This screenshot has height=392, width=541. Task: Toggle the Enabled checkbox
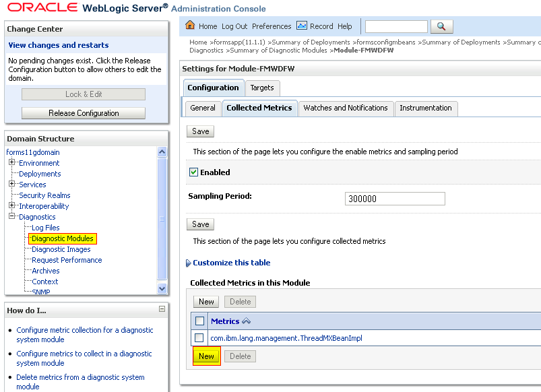point(193,172)
